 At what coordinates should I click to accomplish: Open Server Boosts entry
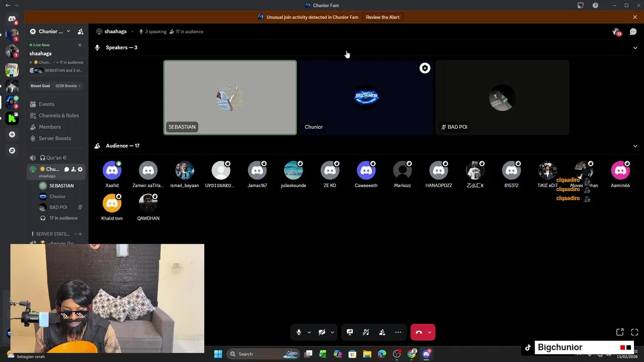(x=57, y=138)
